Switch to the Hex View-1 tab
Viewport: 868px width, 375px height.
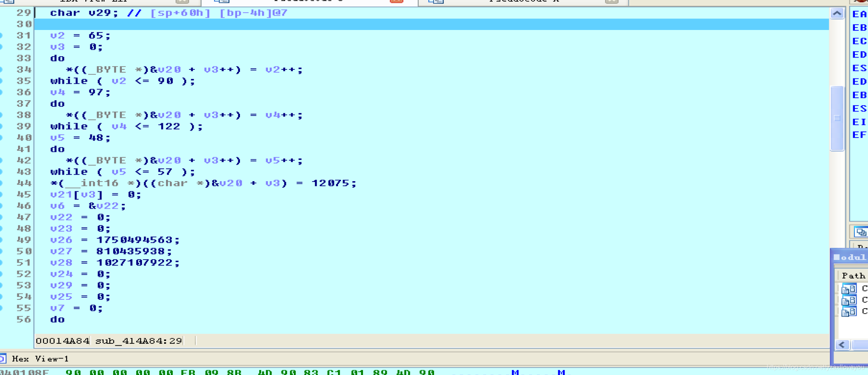pyautogui.click(x=40, y=359)
